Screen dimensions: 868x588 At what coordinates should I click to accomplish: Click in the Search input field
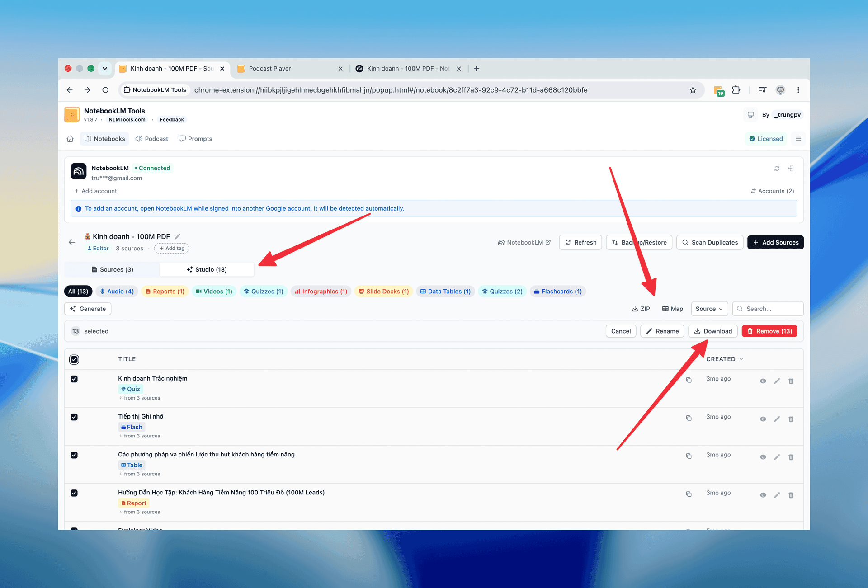[x=768, y=309]
